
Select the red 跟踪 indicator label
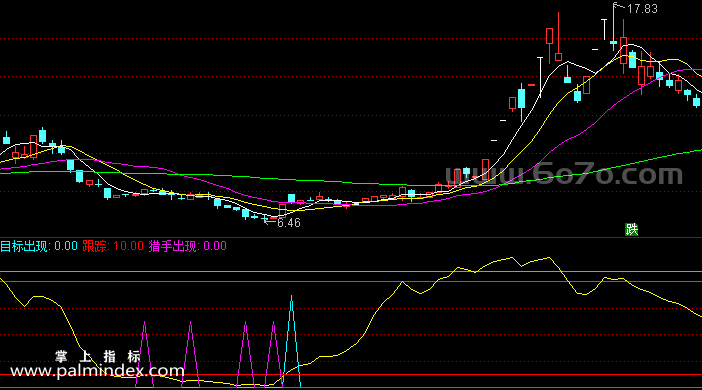[94, 246]
